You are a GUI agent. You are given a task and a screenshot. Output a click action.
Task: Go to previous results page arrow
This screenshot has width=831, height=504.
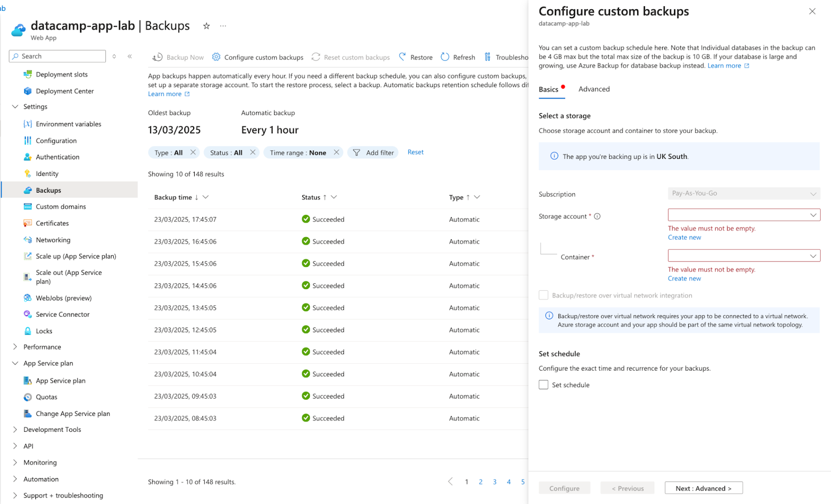450,482
